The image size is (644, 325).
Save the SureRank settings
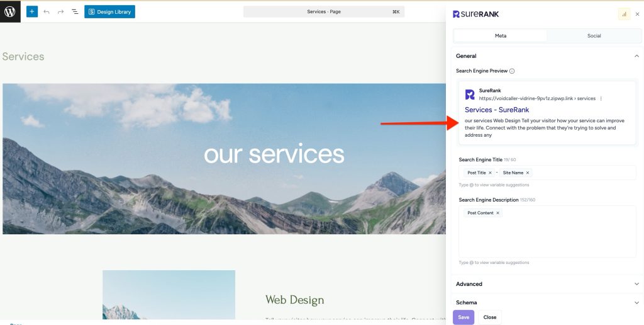coord(464,317)
